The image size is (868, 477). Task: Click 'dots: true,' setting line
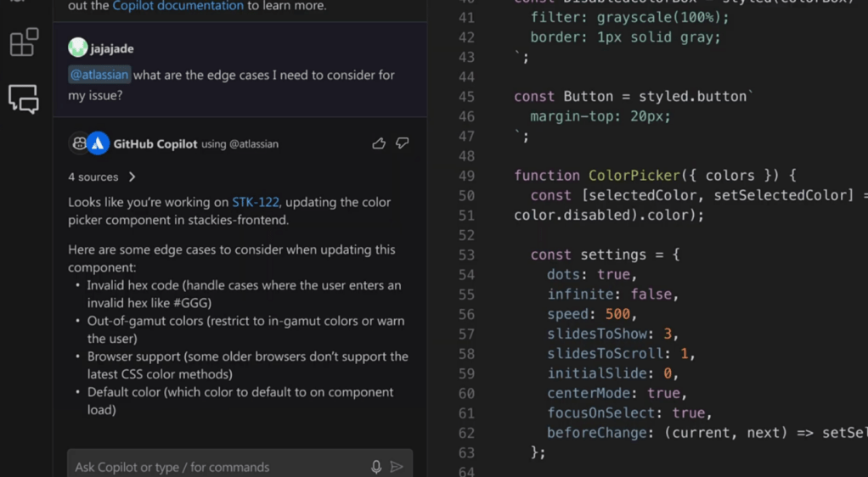point(592,274)
